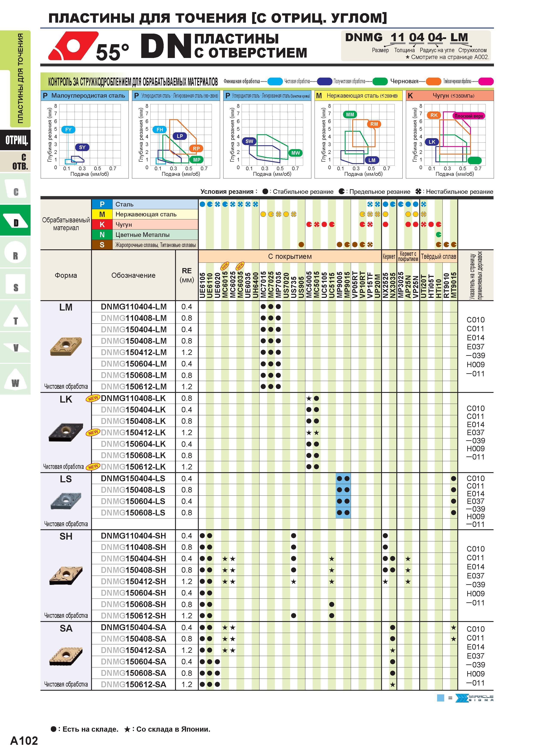Click the green 'Получистовая обработка' legend swatch
534x756 pixels.
click(380, 81)
